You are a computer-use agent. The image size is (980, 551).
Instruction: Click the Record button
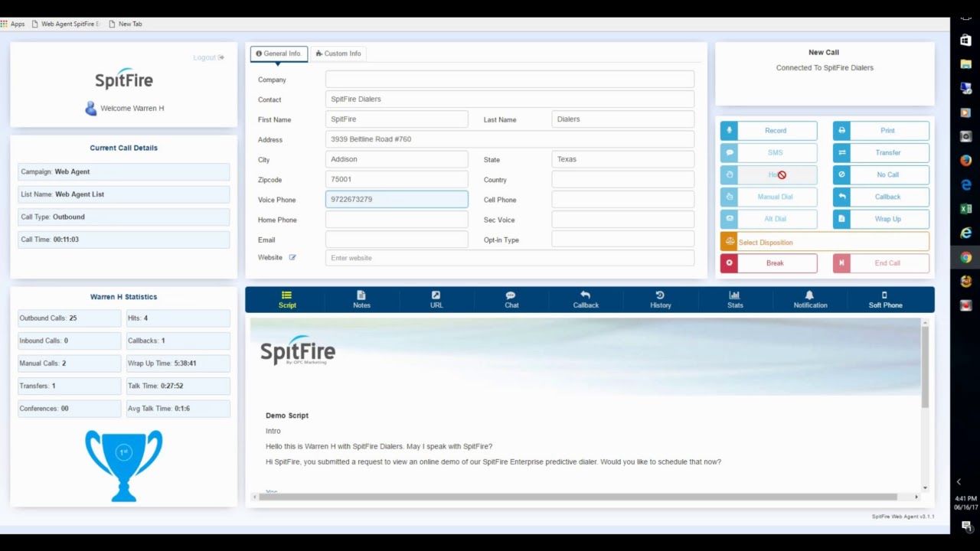point(769,130)
